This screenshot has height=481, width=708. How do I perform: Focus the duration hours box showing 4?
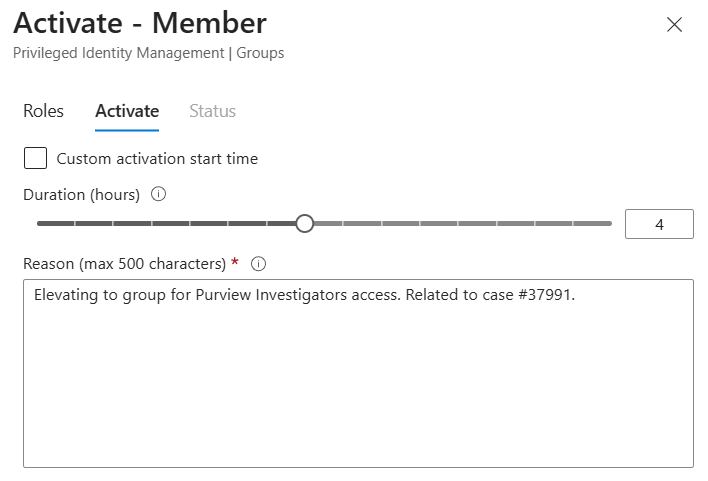click(659, 225)
